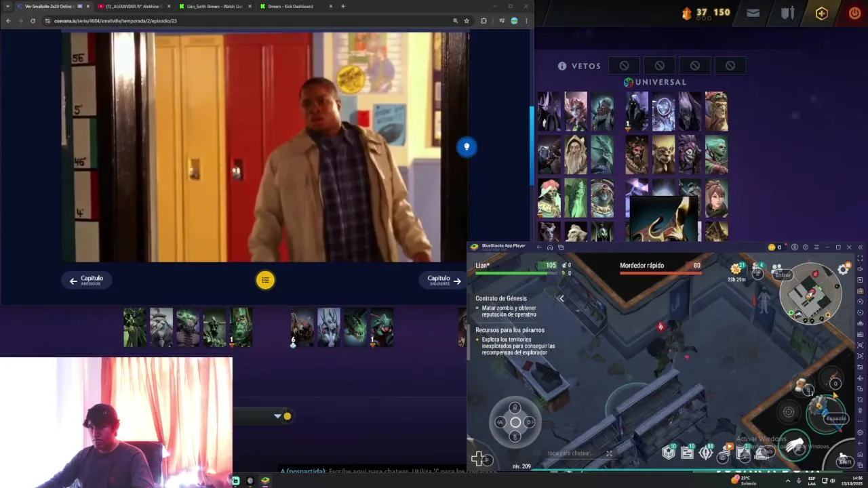The height and width of the screenshot is (488, 868).
Task: Open the gold Dota Plus icon
Action: point(822,13)
